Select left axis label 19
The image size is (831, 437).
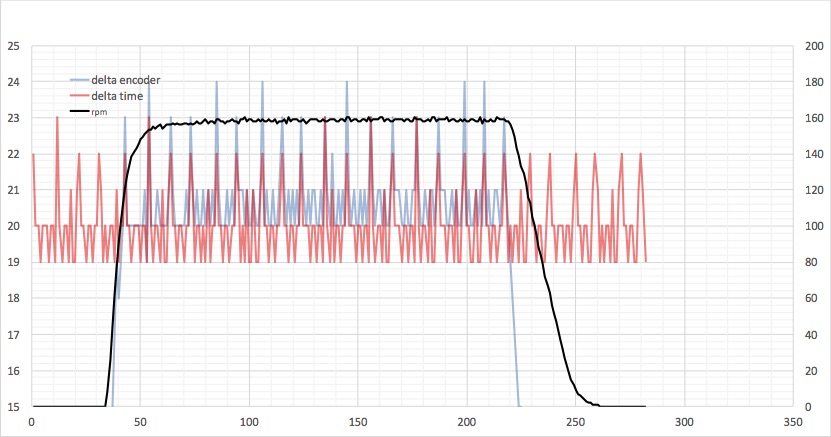click(x=13, y=262)
